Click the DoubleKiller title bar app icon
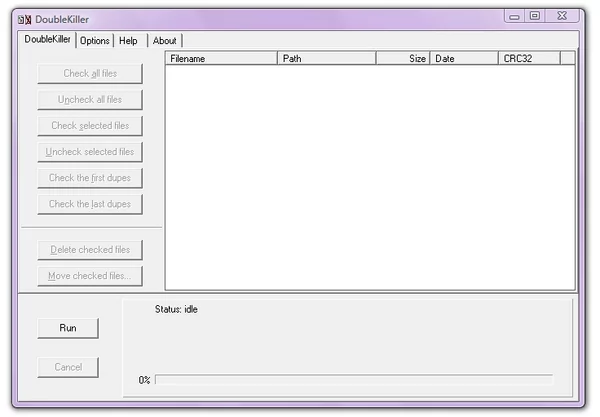The image size is (600, 417). (24, 20)
